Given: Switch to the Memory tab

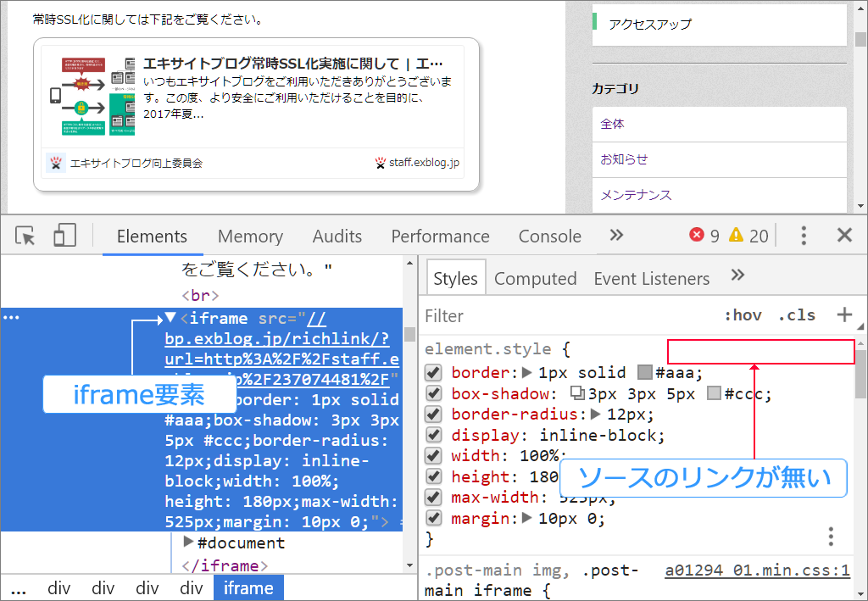Looking at the screenshot, I should pos(250,237).
